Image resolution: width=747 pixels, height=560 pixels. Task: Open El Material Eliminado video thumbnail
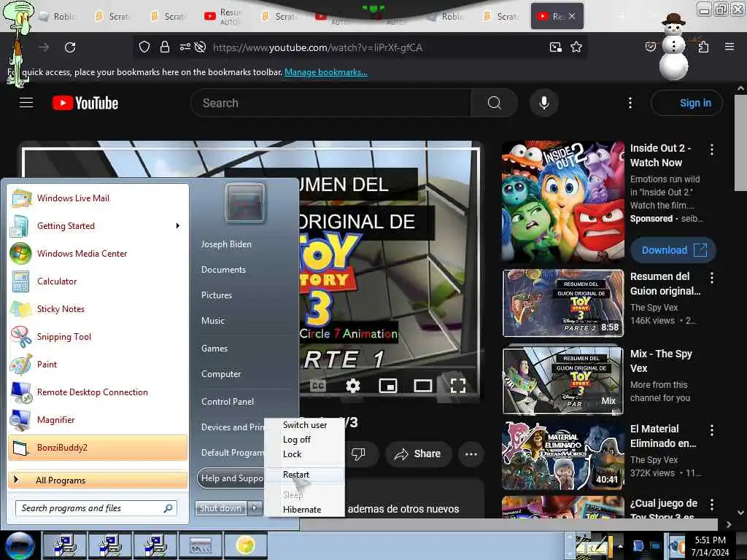tap(563, 455)
